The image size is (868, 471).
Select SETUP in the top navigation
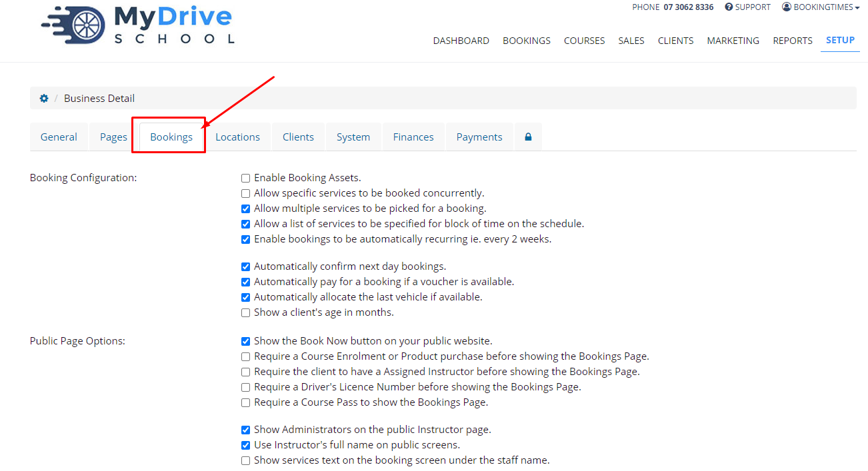[840, 40]
